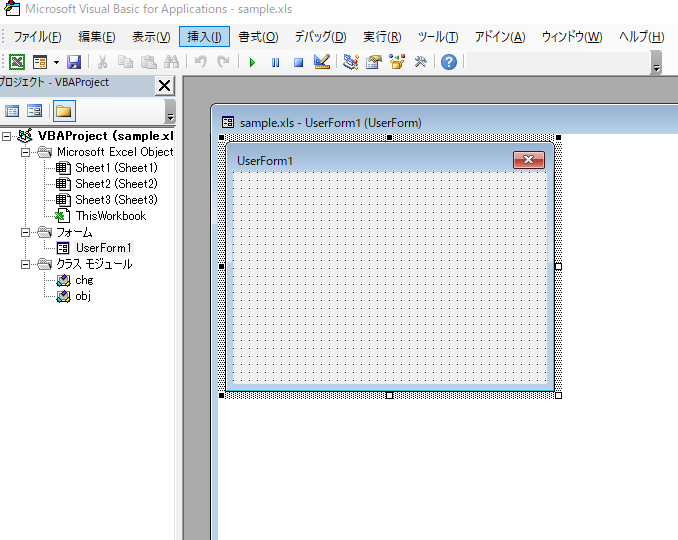This screenshot has width=678, height=540.
Task: Click the View Code icon in project panel
Action: 12,111
